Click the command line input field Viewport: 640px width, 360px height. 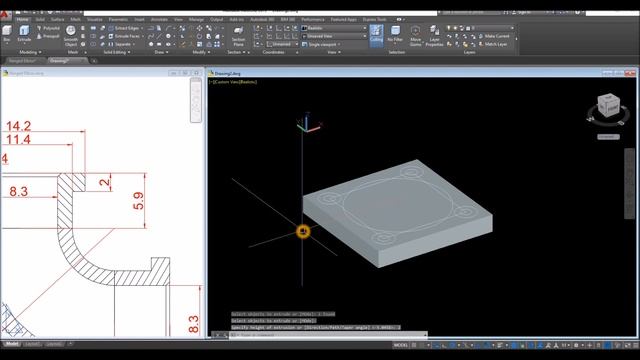click(328, 335)
